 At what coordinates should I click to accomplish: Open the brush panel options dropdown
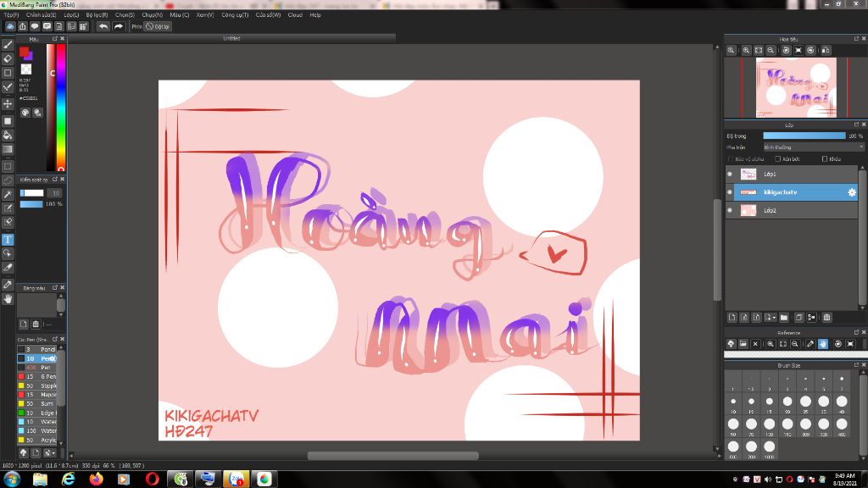point(48,453)
